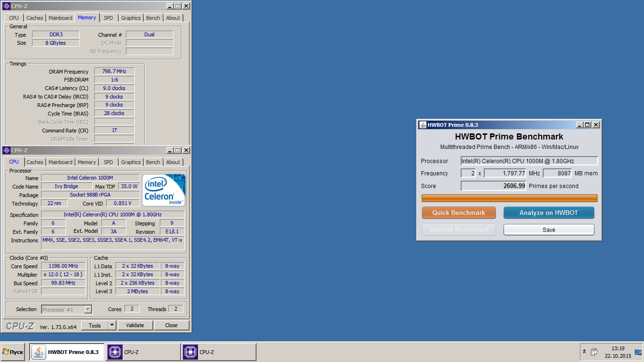
Task: Click the Validate button in CPU-Z
Action: tap(135, 325)
